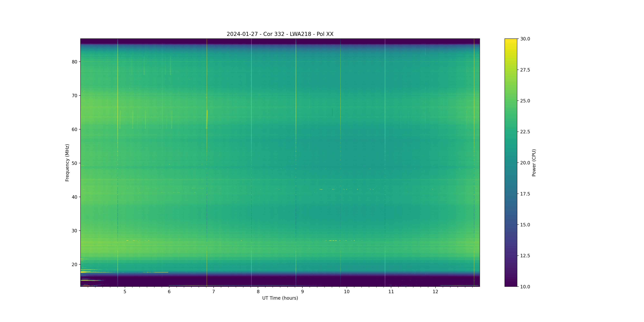644x322 pixels.
Task: Click y-axis tick label 70
Action: pos(75,95)
